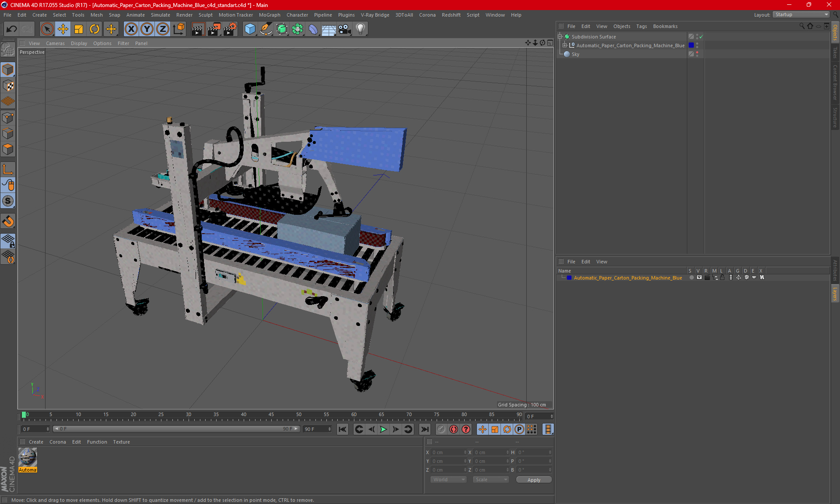
Task: Click the Apply button
Action: click(534, 480)
